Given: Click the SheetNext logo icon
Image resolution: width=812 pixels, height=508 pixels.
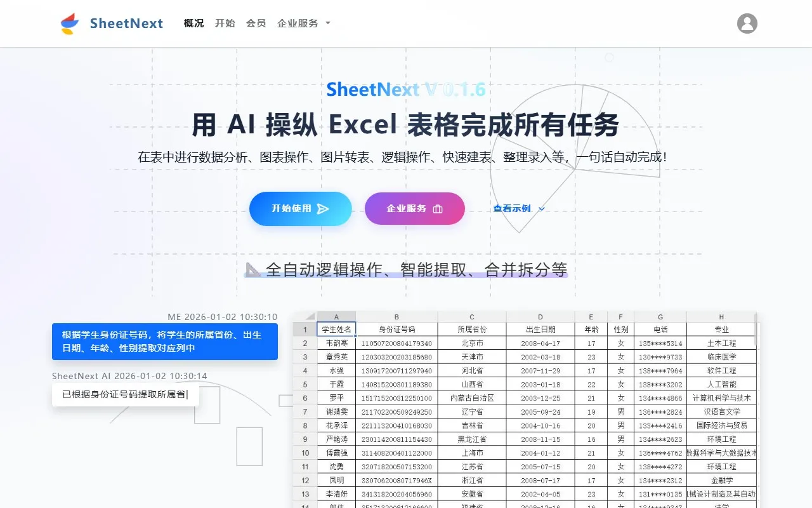Looking at the screenshot, I should (x=69, y=23).
